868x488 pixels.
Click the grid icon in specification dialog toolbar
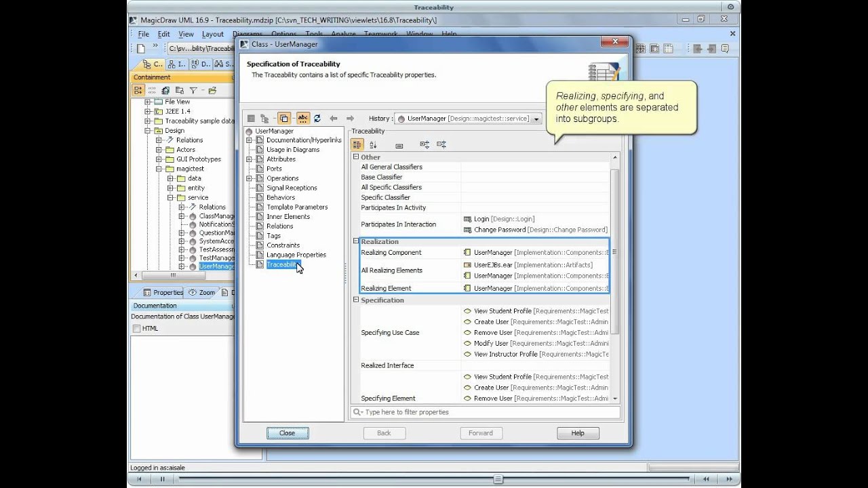tap(251, 119)
